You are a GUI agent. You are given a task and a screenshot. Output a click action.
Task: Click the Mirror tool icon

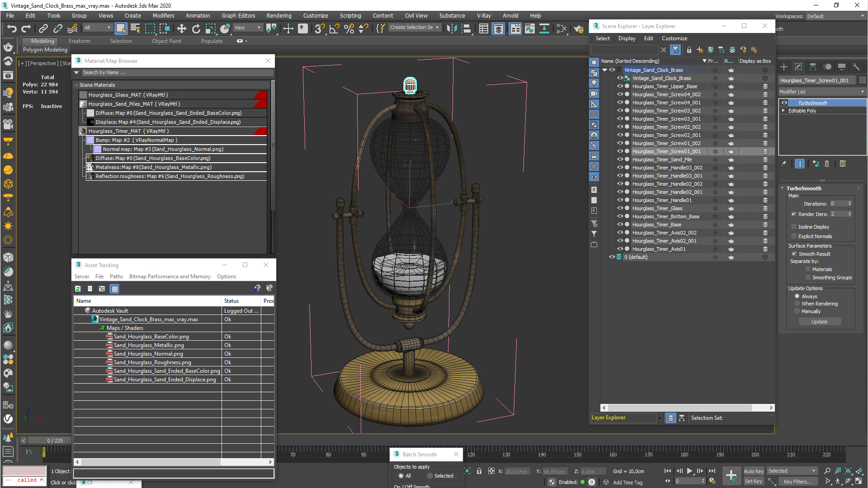click(451, 28)
